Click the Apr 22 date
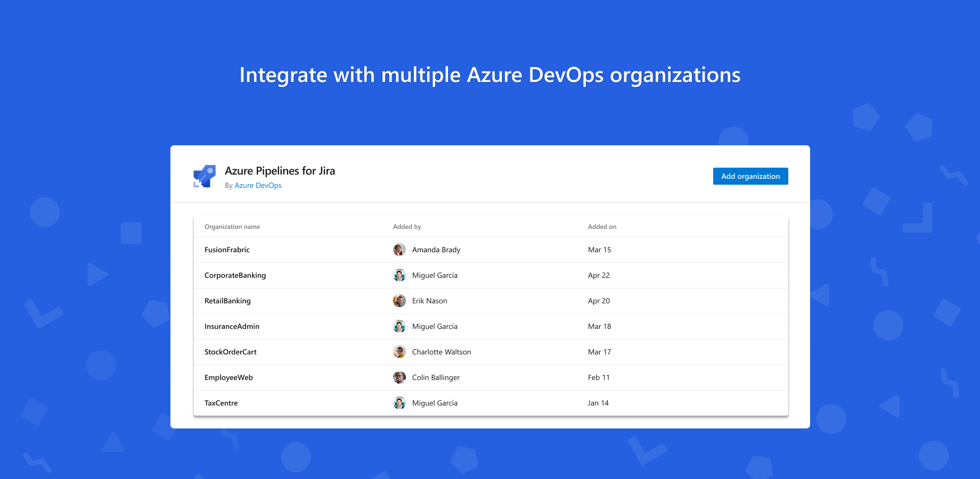Screen dimensions: 980x479 [x=599, y=275]
